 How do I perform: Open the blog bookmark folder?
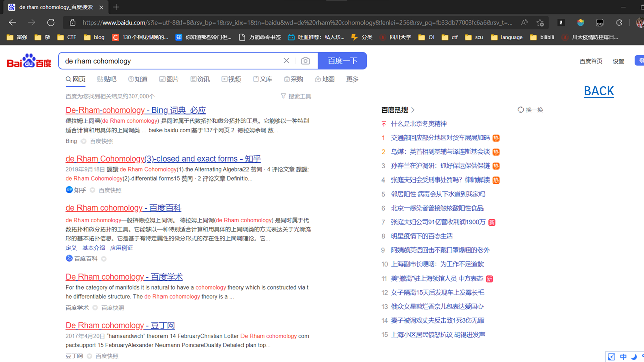[x=94, y=37]
